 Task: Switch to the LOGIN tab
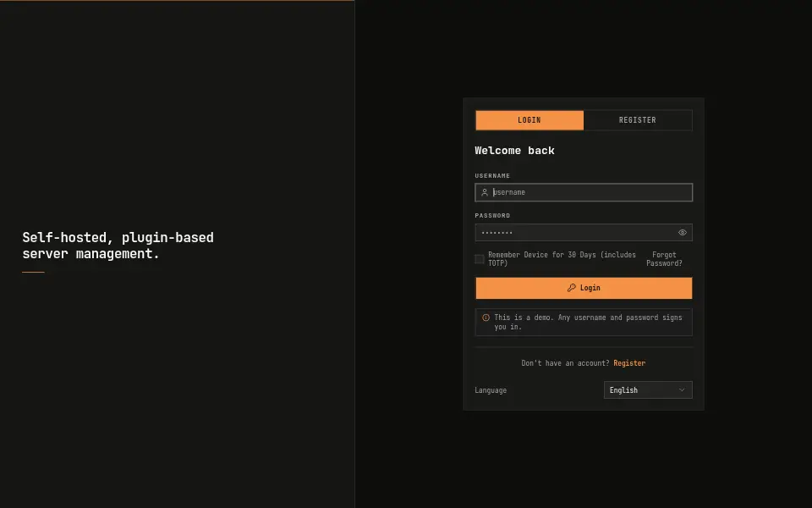[529, 120]
